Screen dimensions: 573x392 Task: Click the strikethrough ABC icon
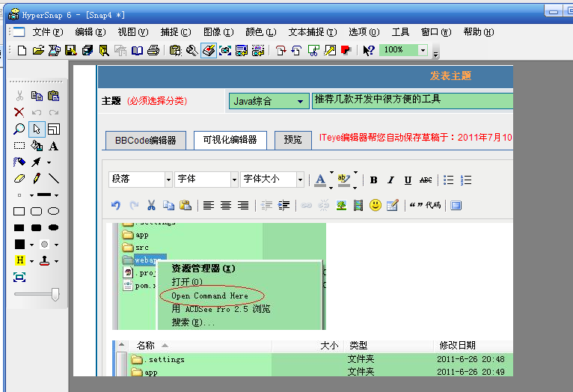tap(426, 180)
